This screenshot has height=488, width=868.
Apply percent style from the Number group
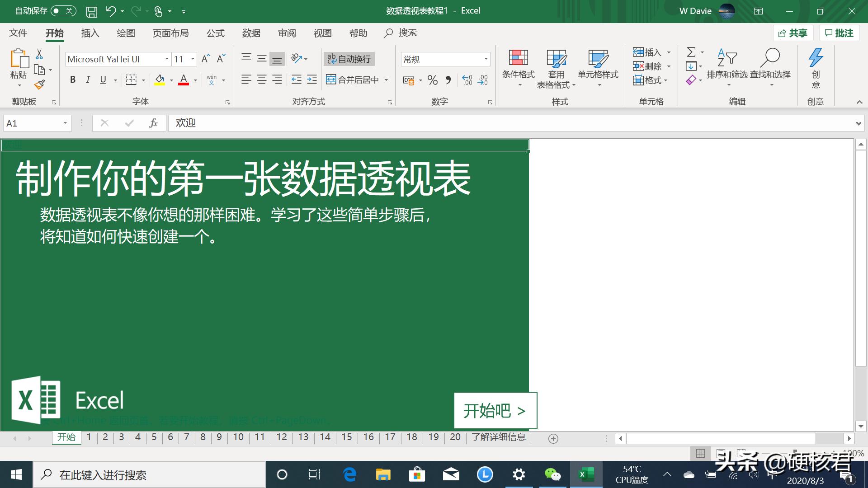432,80
